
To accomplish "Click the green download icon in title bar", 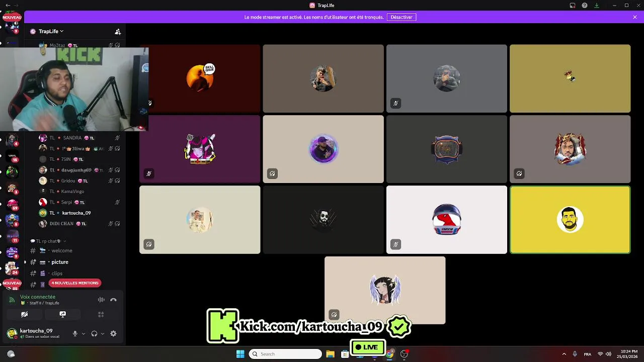I will [597, 5].
